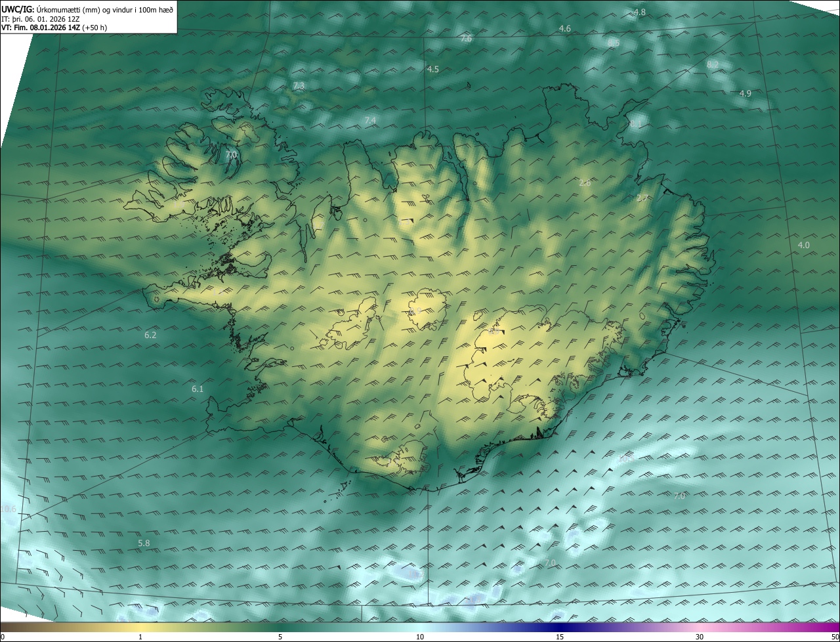Click the 'VT: Fim. 08.01.2026 14Z (+50 h)' line
The width and height of the screenshot is (840, 642).
[x=54, y=28]
